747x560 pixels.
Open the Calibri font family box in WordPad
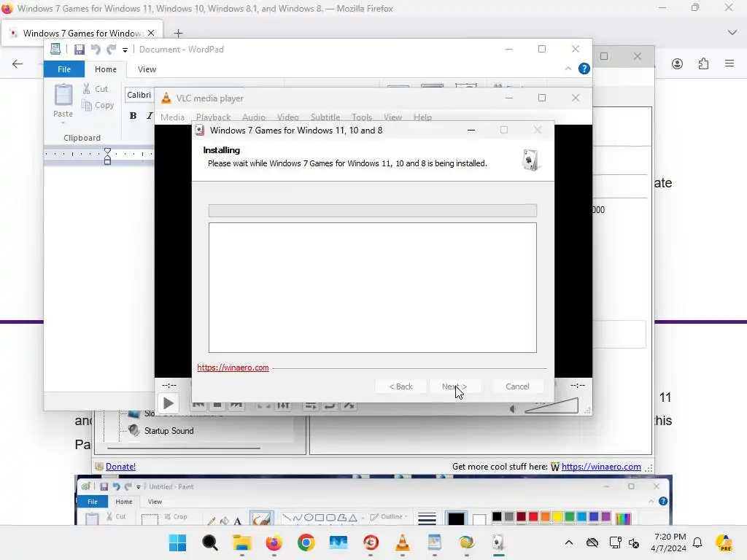(139, 95)
